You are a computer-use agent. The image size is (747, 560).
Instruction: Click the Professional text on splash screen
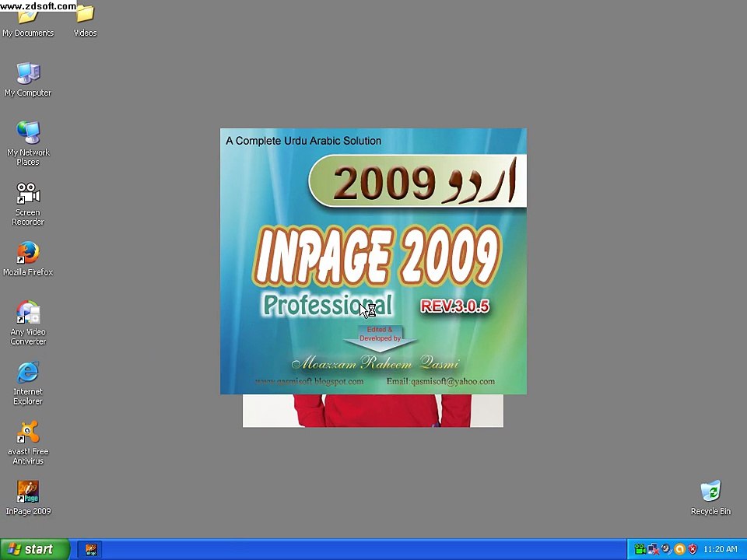coord(328,305)
